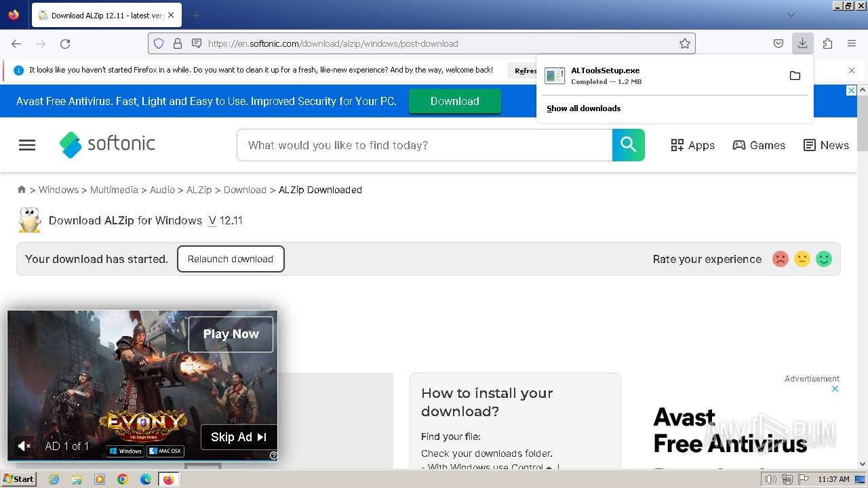Go back to previous page
This screenshot has width=868, height=488.
(16, 43)
